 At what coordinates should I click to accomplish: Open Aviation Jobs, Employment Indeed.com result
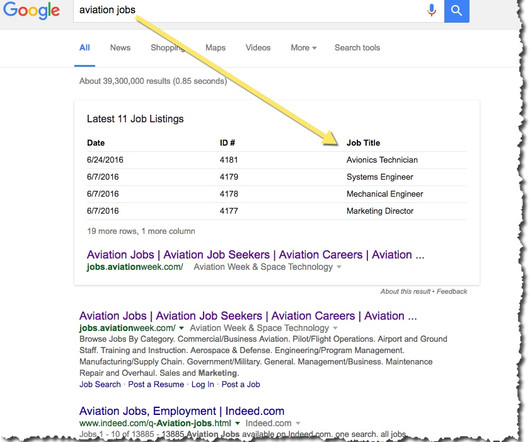tap(182, 411)
